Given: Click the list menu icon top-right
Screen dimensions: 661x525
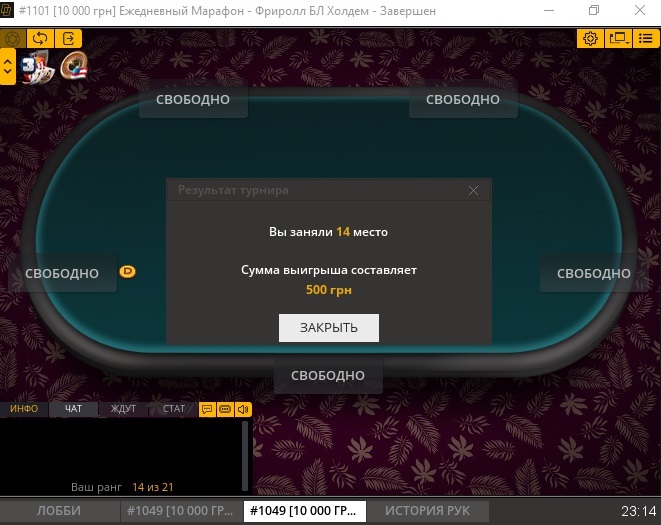Looking at the screenshot, I should [x=646, y=39].
